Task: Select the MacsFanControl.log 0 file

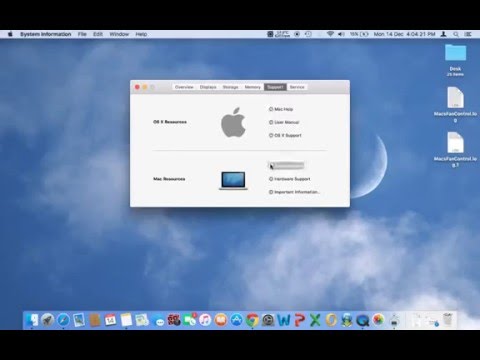Action: (455, 104)
